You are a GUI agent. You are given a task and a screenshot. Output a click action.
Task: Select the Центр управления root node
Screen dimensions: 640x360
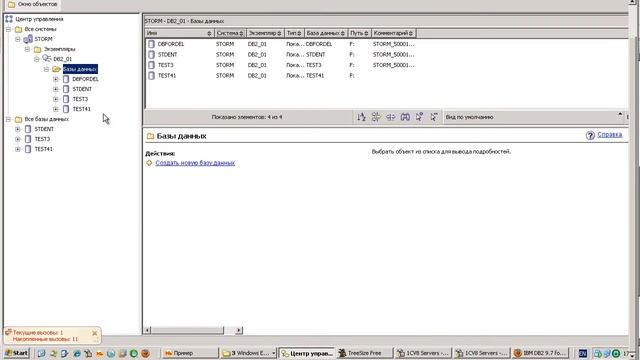click(x=39, y=19)
